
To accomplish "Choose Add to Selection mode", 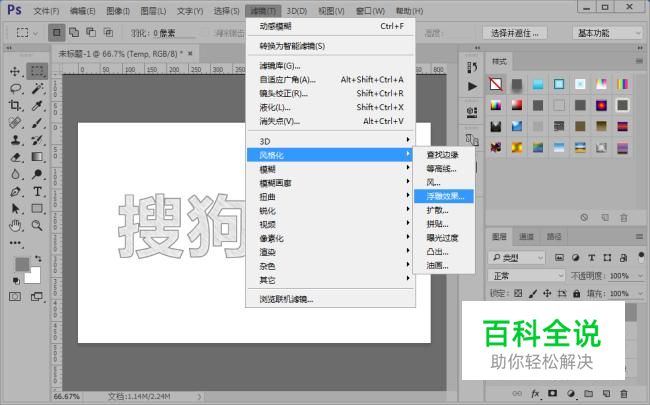I will click(74, 32).
